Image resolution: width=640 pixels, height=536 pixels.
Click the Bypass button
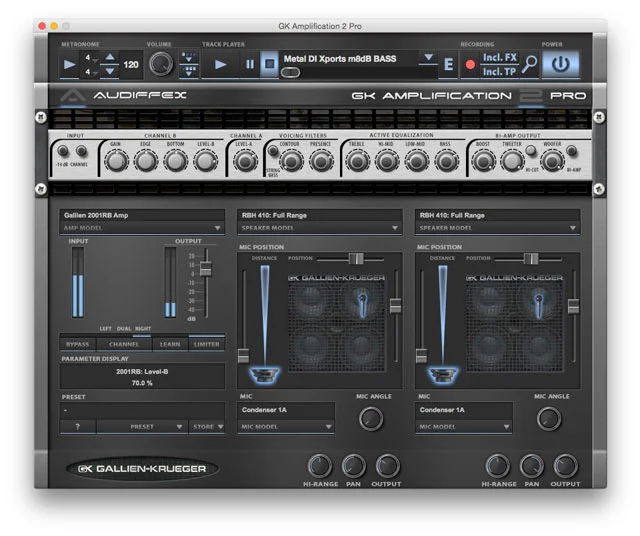point(78,344)
